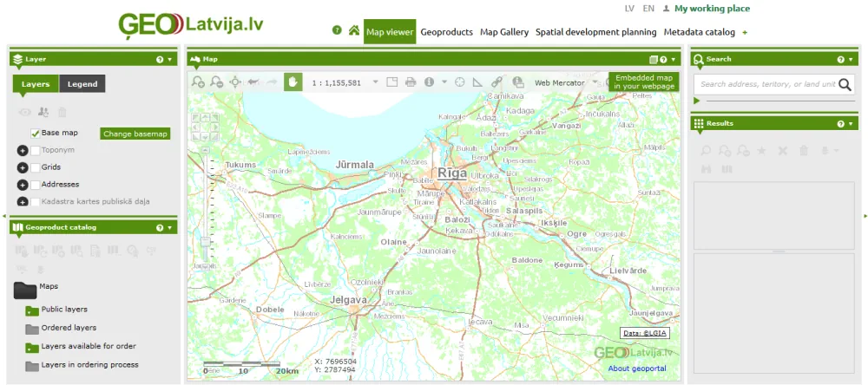Click the map image export icon
Screen dimensions: 868x385
point(518,82)
